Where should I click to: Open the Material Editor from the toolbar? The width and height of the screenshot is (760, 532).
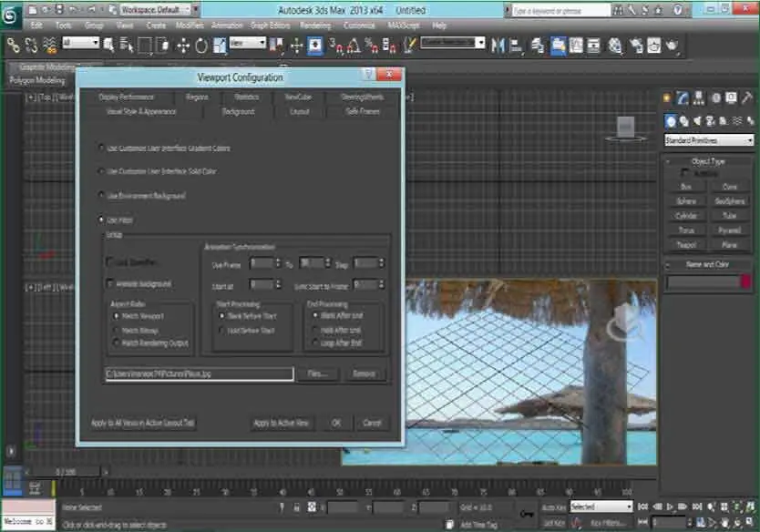point(615,46)
